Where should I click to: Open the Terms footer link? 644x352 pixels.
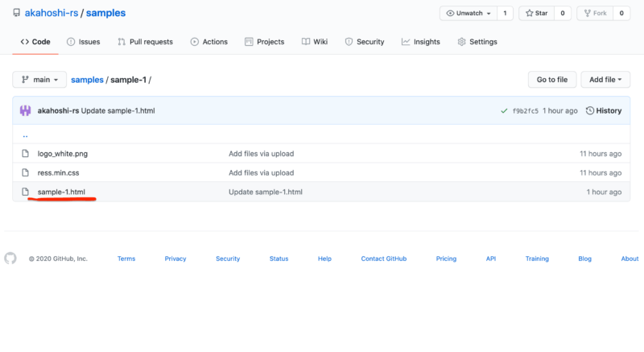[126, 259]
